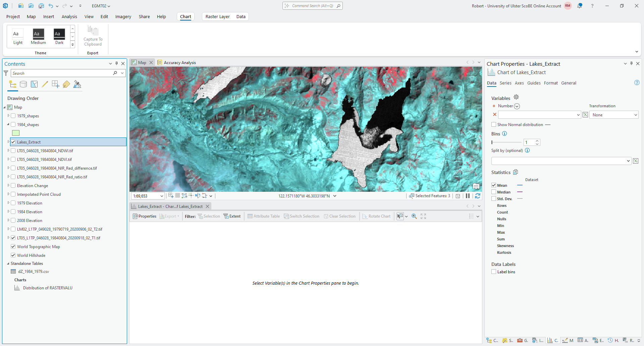Click the List By Labeling tag icon

[66, 84]
